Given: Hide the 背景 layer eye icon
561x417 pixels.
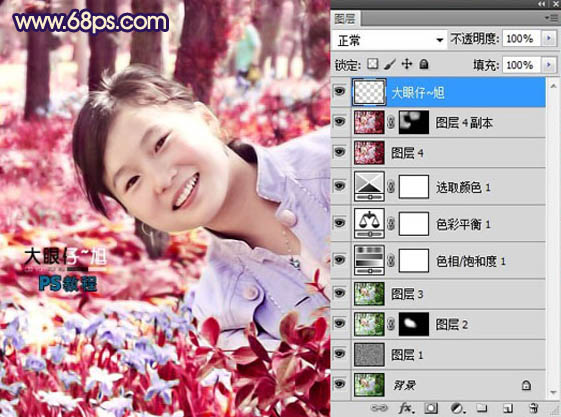Looking at the screenshot, I should pos(340,384).
